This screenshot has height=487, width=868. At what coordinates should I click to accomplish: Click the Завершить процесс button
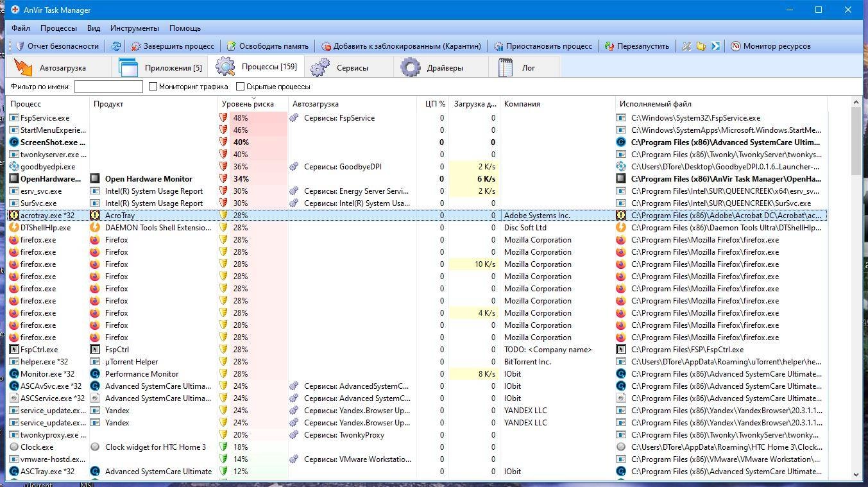tap(173, 46)
